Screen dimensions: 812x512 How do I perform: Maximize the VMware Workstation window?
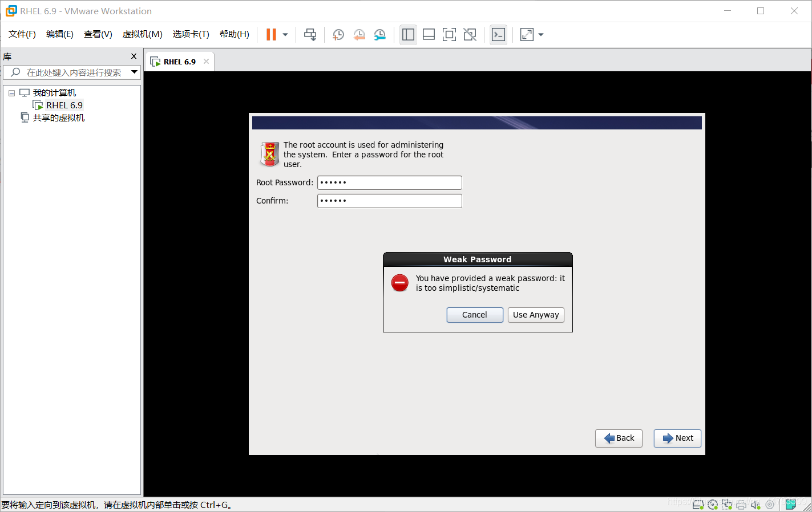coord(761,11)
